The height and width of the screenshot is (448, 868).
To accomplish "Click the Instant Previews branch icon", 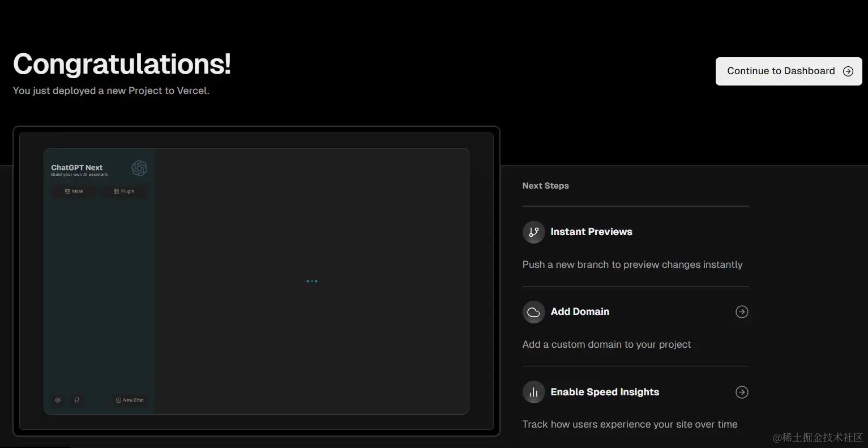I will [x=533, y=232].
